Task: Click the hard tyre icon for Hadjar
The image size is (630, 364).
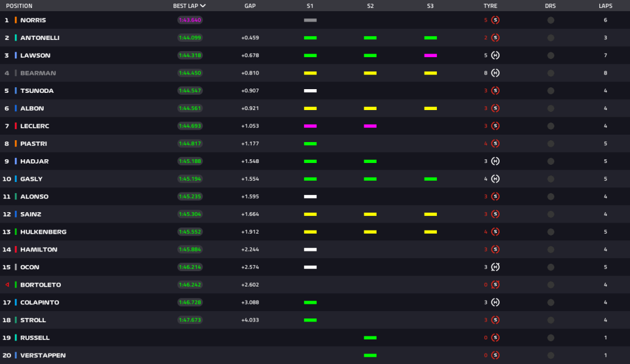Action: coord(495,161)
